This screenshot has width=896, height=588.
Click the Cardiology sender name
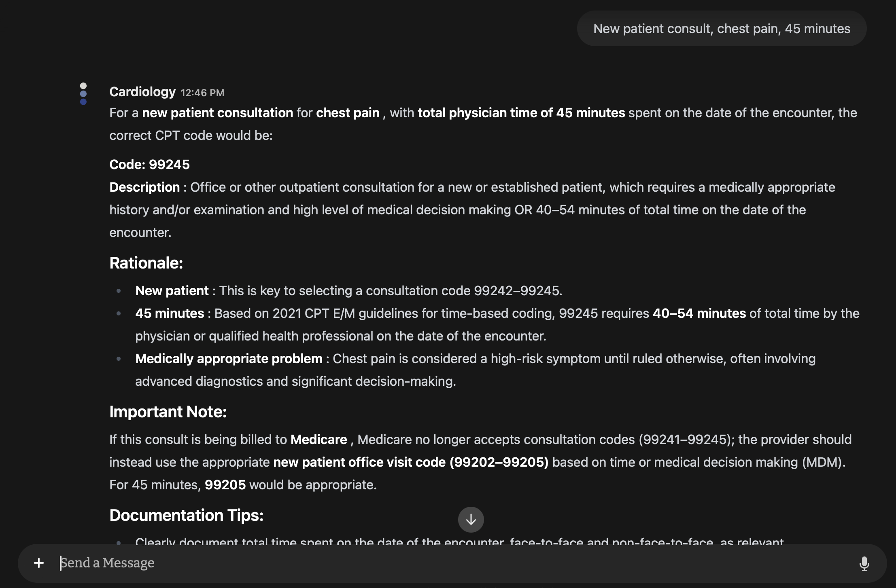click(x=142, y=92)
